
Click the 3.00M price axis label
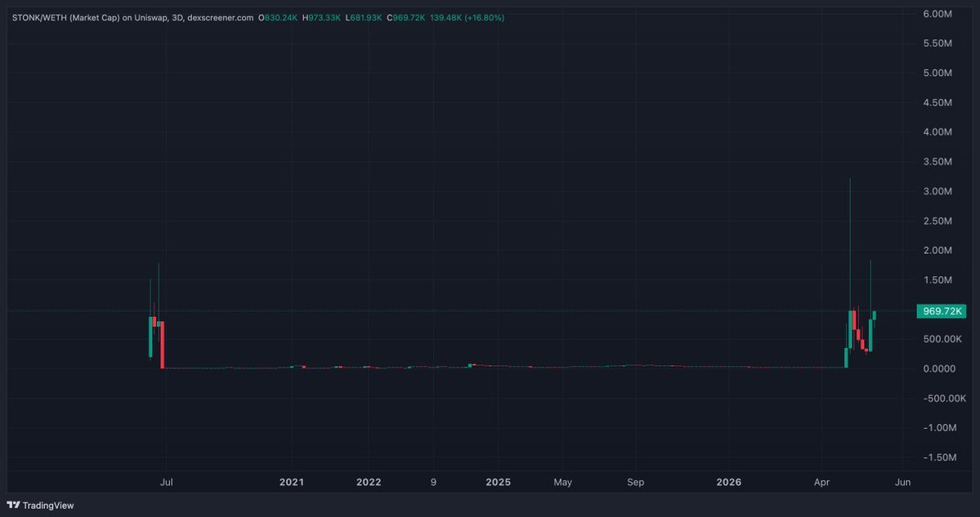(937, 191)
